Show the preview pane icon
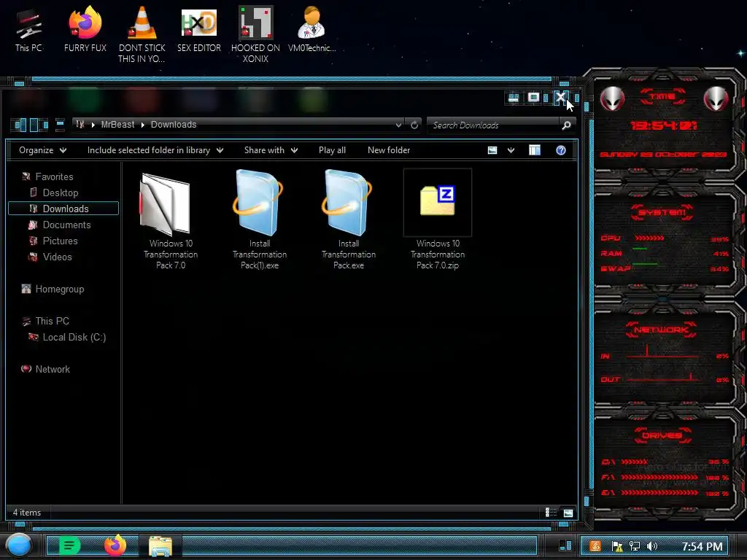This screenshot has width=747, height=560. 535,150
